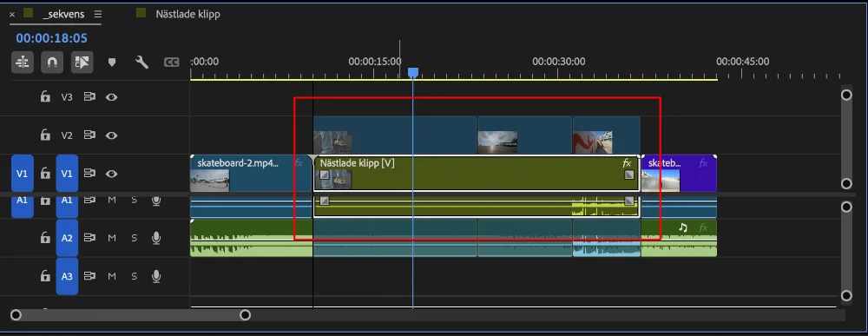Select V2 clip with red graffiti thumbnail
This screenshot has width=868, height=336.
point(607,135)
